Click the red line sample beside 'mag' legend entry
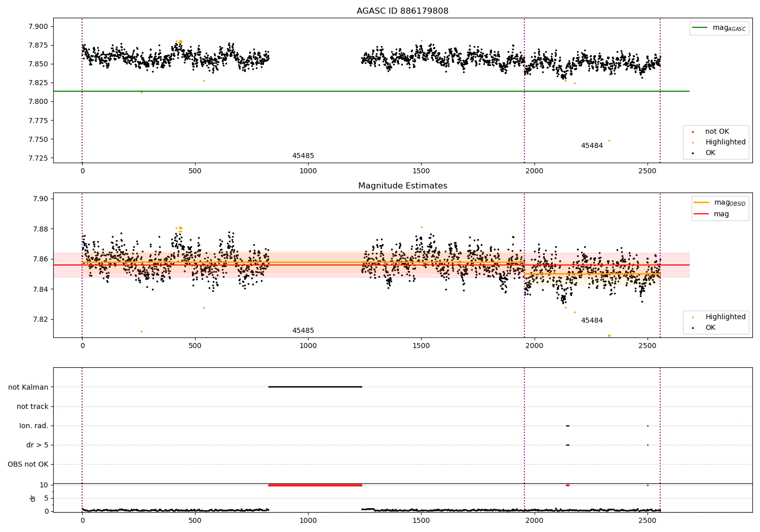Screen dimensions: 760x532 coord(702,214)
